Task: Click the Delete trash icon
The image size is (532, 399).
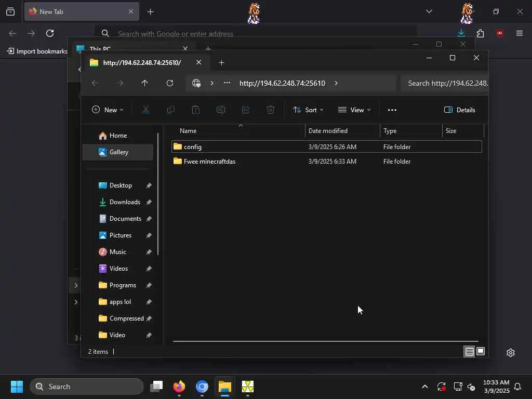Action: pos(270,110)
